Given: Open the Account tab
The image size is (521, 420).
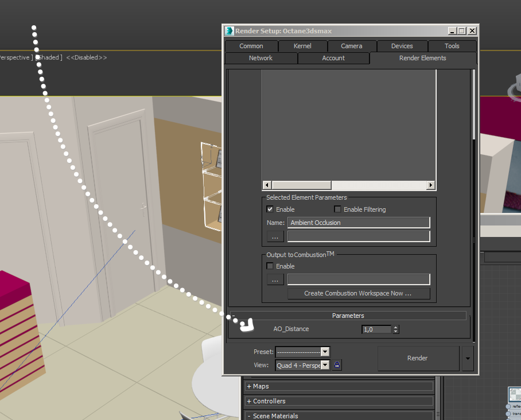Looking at the screenshot, I should [333, 58].
